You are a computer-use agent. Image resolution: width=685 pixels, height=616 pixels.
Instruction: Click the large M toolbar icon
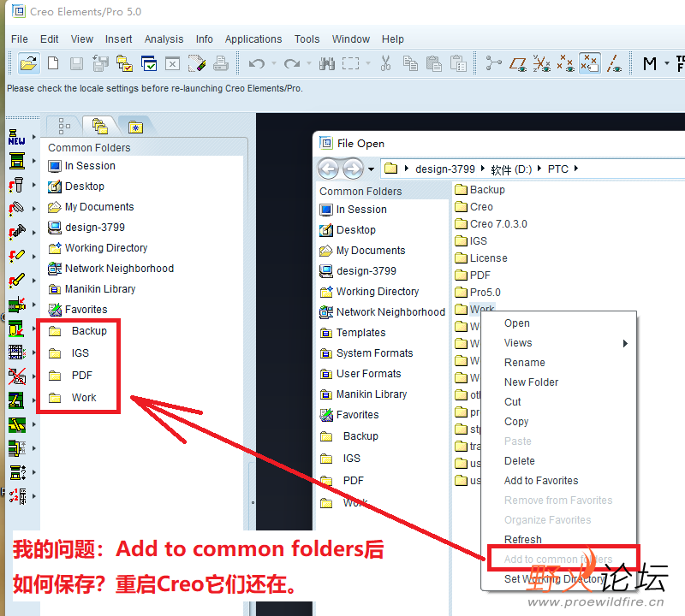650,64
